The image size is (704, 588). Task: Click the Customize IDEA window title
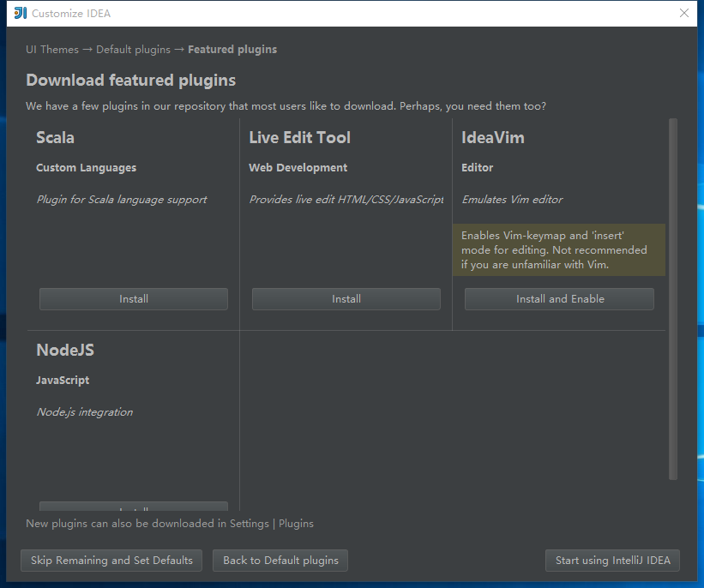click(x=71, y=14)
